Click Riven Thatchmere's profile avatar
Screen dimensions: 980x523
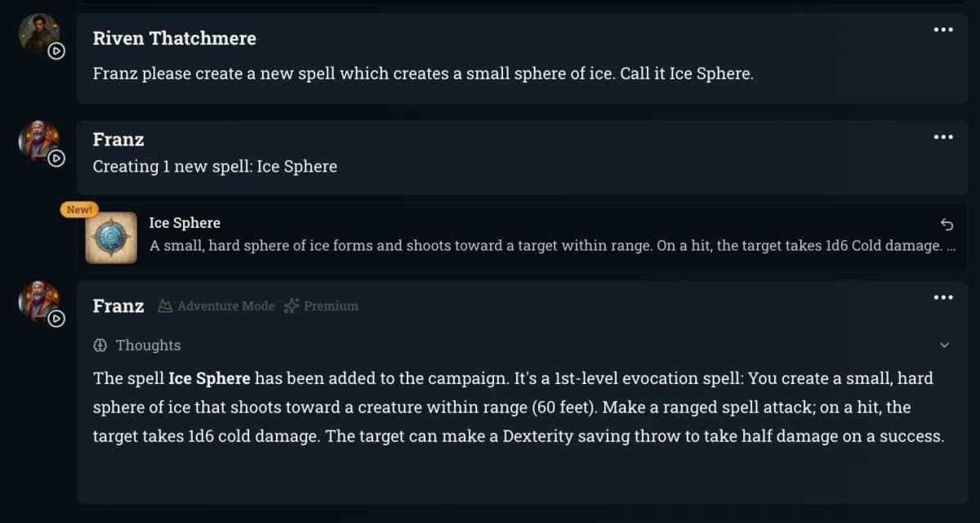point(38,33)
